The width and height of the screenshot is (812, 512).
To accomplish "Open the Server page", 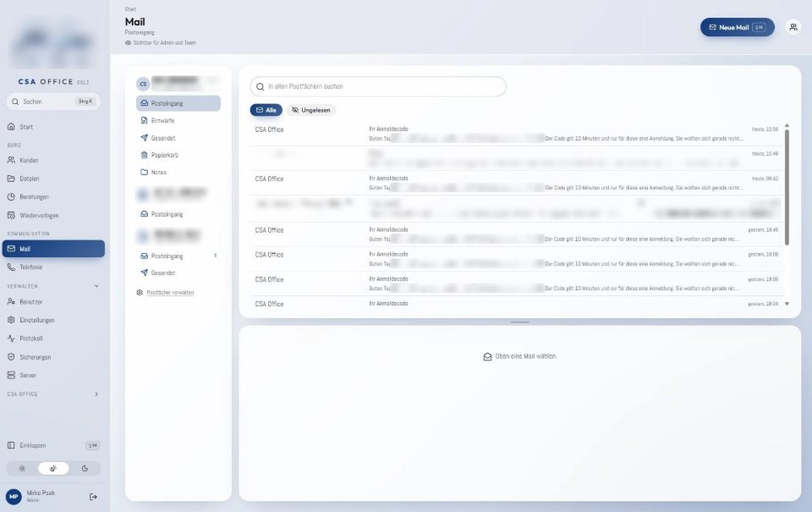I will [53, 375].
